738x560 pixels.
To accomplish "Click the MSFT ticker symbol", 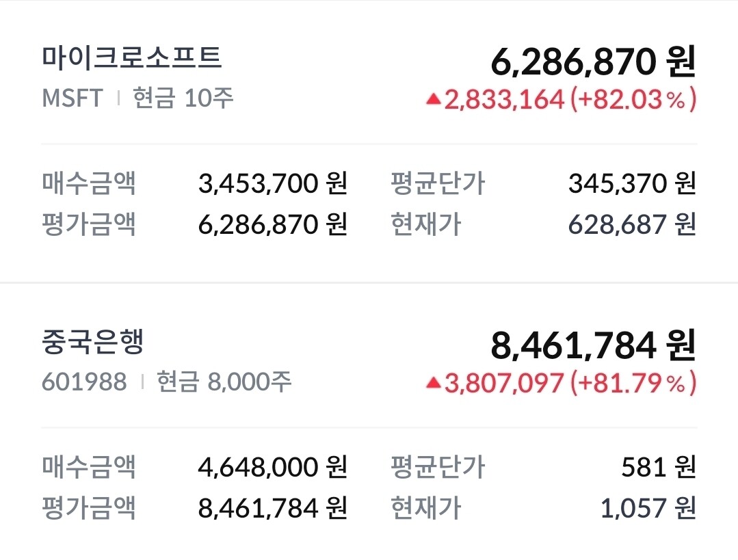I will (72, 98).
